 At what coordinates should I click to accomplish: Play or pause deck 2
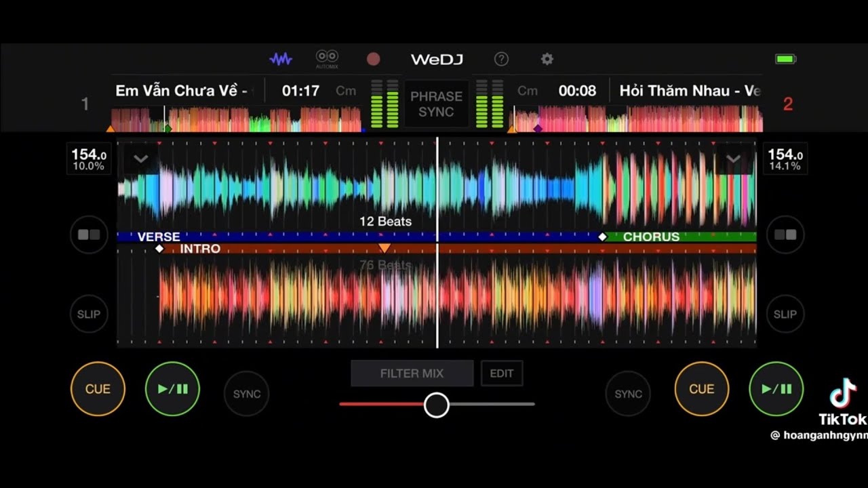[776, 389]
